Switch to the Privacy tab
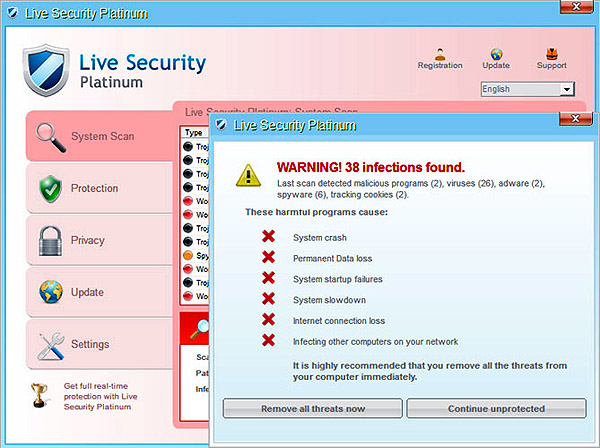Viewport: 600px width, 448px height. click(x=99, y=240)
